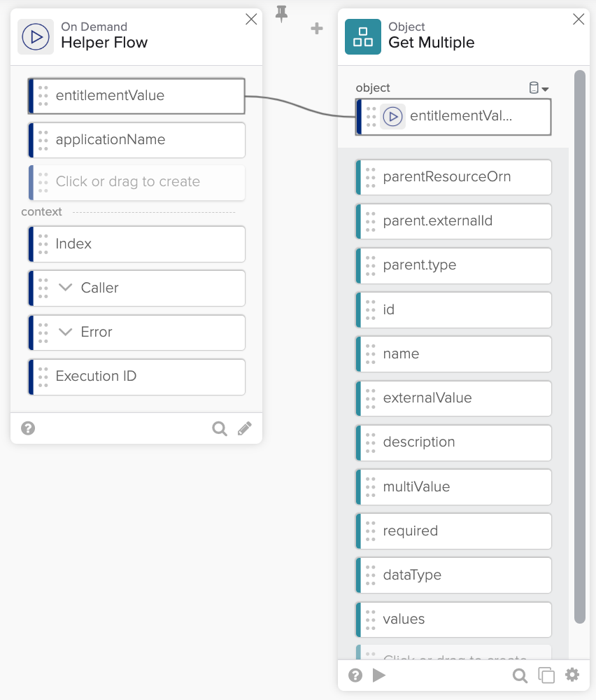Screen dimensions: 596x700
Task: Select the description output field
Action: pyautogui.click(x=453, y=442)
